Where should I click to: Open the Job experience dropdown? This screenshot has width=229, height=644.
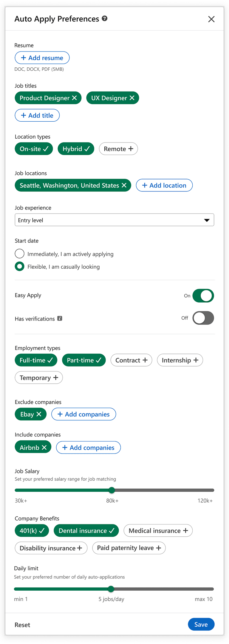114,220
